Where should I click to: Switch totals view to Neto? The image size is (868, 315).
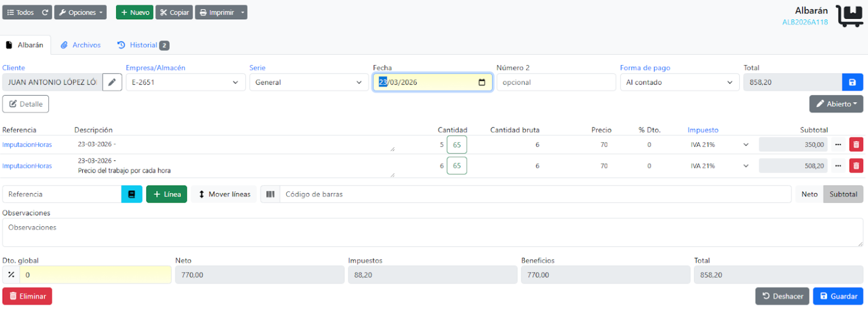click(x=809, y=194)
